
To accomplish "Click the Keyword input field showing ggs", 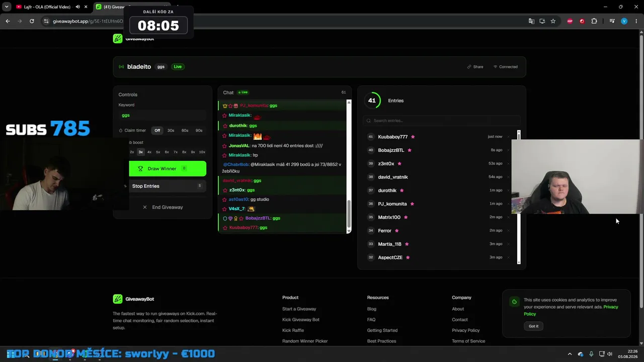I will click(x=163, y=115).
